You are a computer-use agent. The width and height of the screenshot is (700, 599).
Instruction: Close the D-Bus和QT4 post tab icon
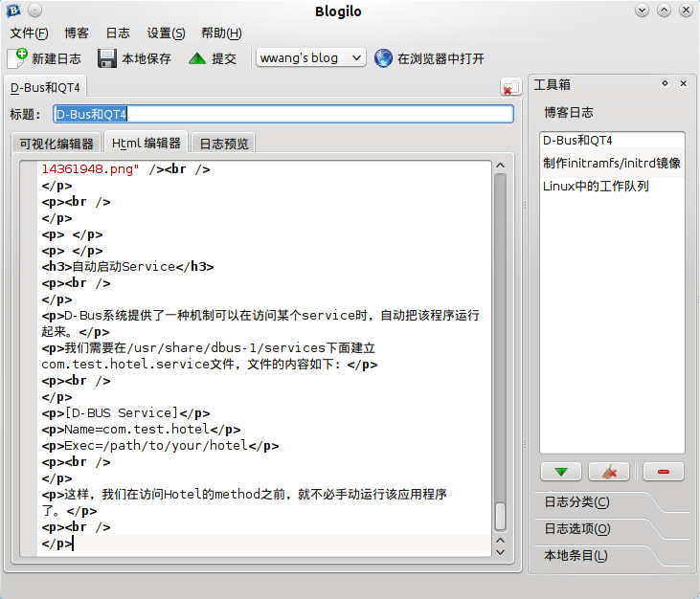[x=510, y=87]
